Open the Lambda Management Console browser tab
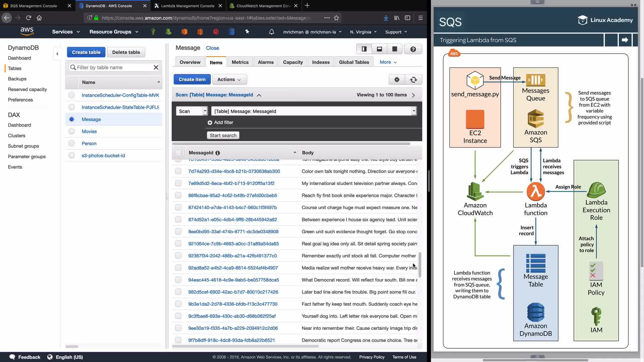The width and height of the screenshot is (644, 362). (x=187, y=6)
